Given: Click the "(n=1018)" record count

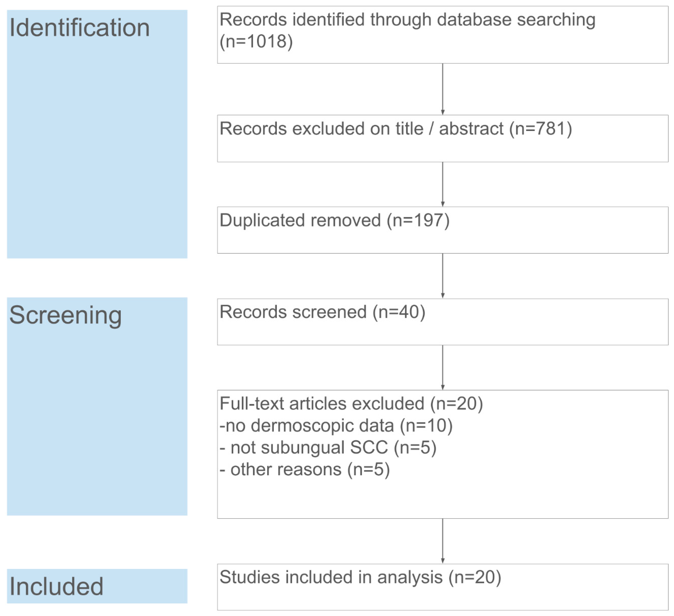Looking at the screenshot, I should tap(256, 41).
